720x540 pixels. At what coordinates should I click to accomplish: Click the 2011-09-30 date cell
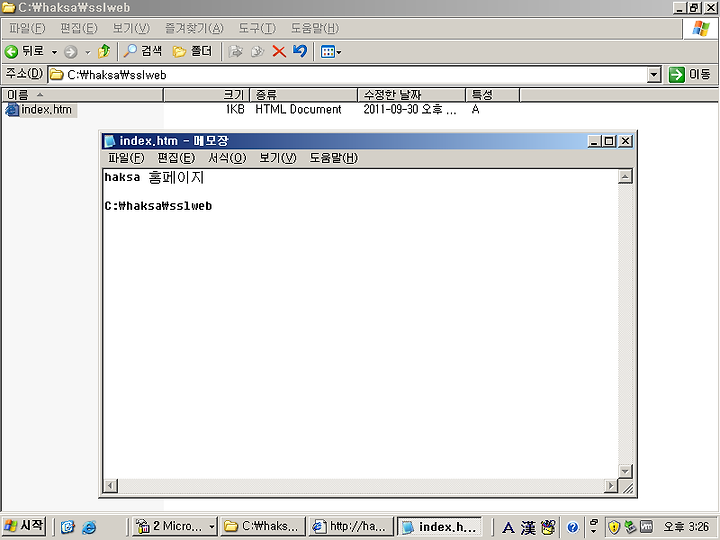[x=410, y=109]
